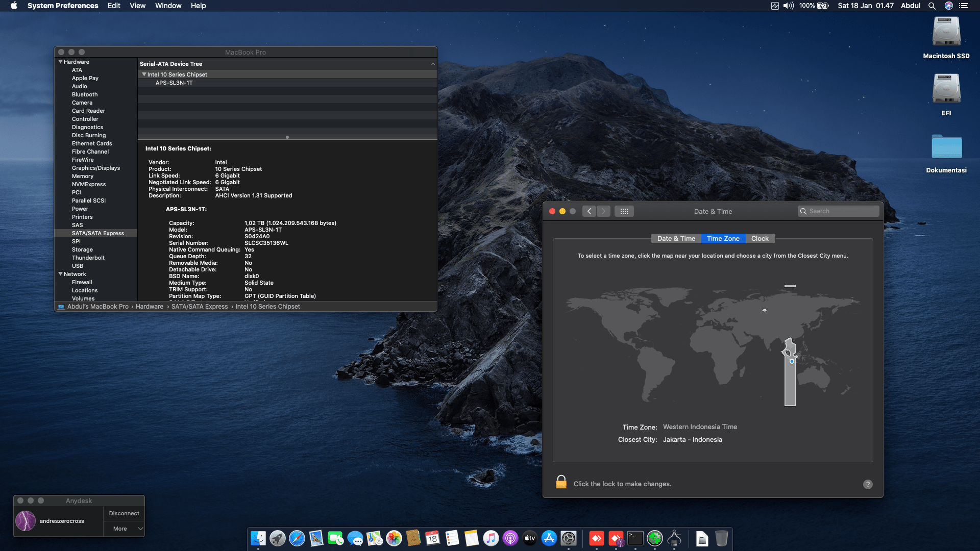Open Podcasts from the dock

coord(510,538)
